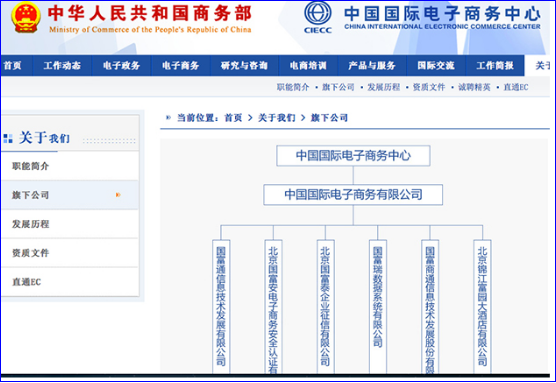Click the 国富商通信息技术发展股份 box
The width and height of the screenshot is (556, 383).
tap(430, 306)
